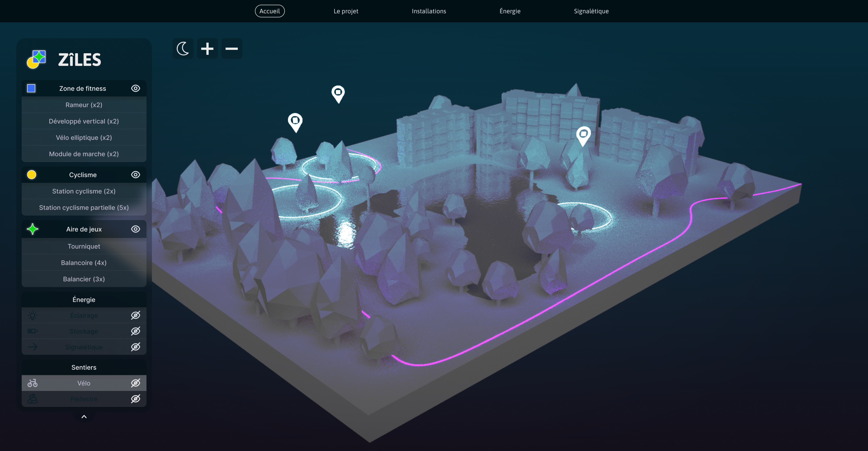Collapse the sidebar with bottom chevron

(84, 417)
